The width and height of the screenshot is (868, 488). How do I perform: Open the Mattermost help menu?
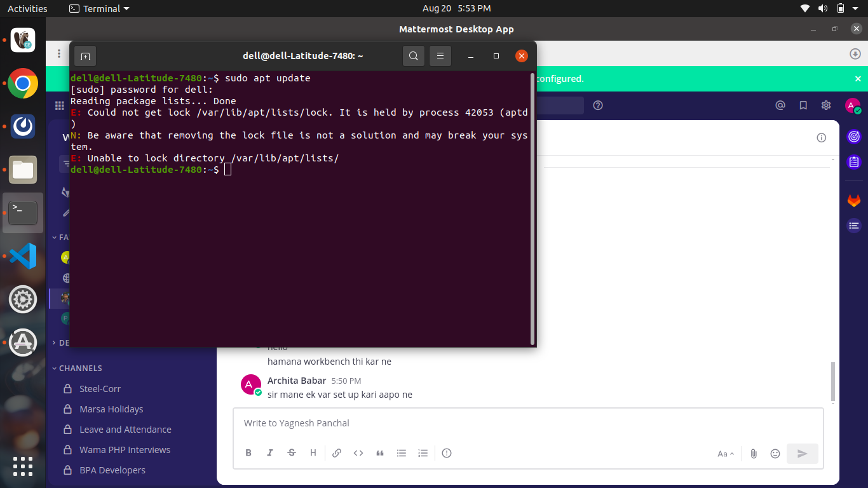pyautogui.click(x=598, y=105)
